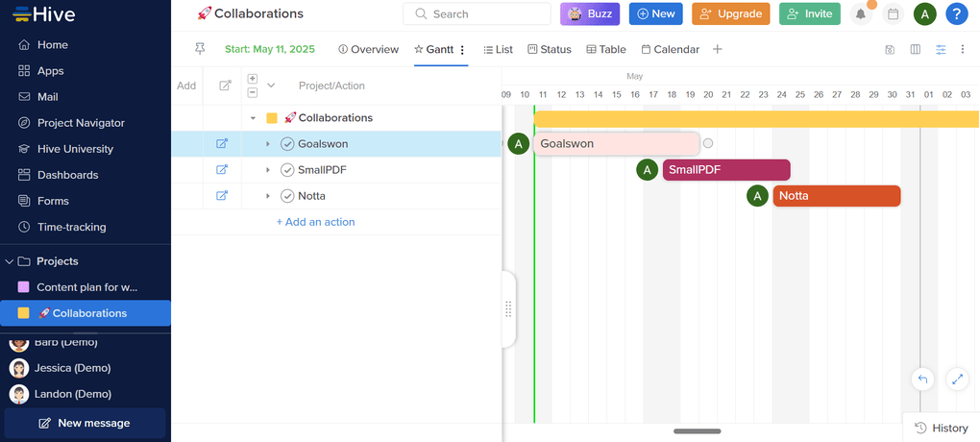
Task: Add a new view with plus icon
Action: pos(718,49)
